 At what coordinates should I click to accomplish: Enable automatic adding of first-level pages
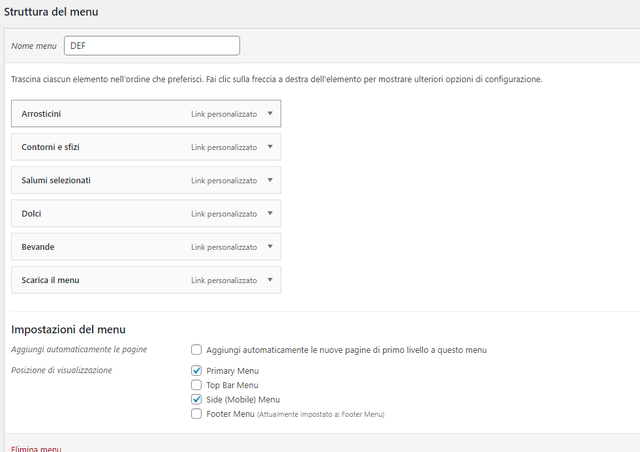[x=196, y=350]
